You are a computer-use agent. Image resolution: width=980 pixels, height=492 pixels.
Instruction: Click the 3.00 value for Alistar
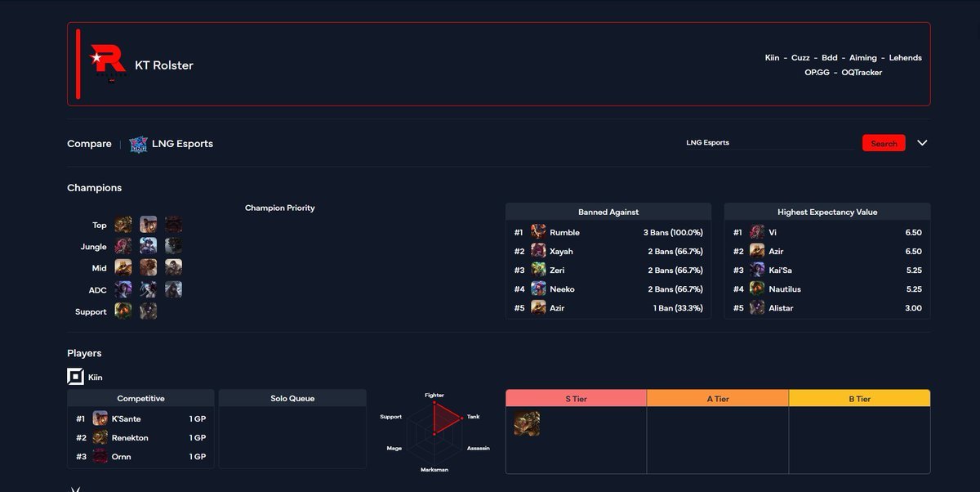point(913,308)
